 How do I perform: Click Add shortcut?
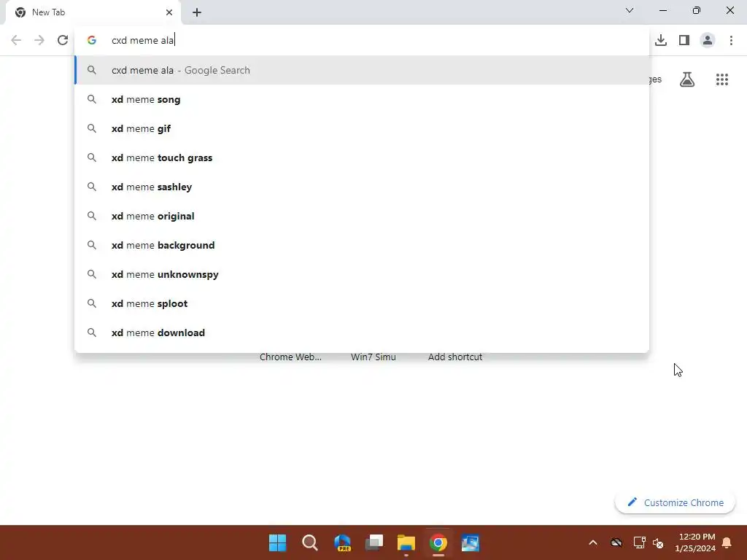coord(455,357)
